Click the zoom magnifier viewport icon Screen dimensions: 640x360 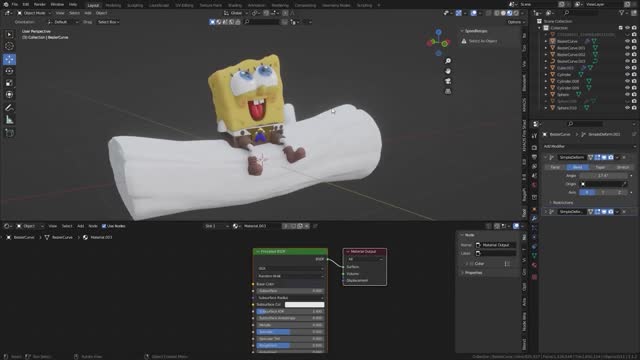click(x=448, y=61)
